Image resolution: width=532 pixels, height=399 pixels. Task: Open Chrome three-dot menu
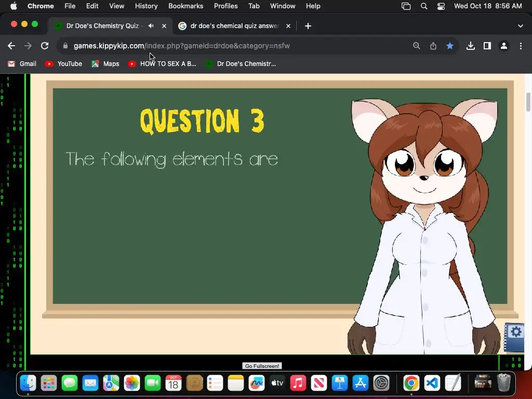pyautogui.click(x=521, y=46)
